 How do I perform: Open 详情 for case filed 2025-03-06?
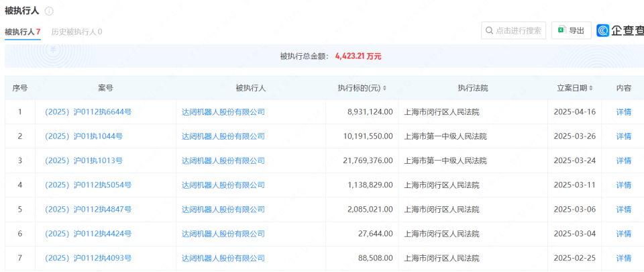pyautogui.click(x=623, y=210)
